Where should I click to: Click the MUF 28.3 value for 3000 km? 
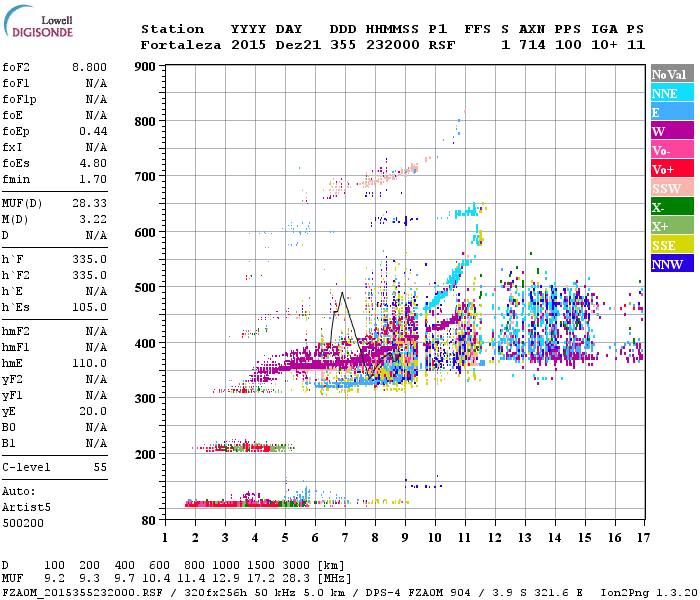[296, 578]
